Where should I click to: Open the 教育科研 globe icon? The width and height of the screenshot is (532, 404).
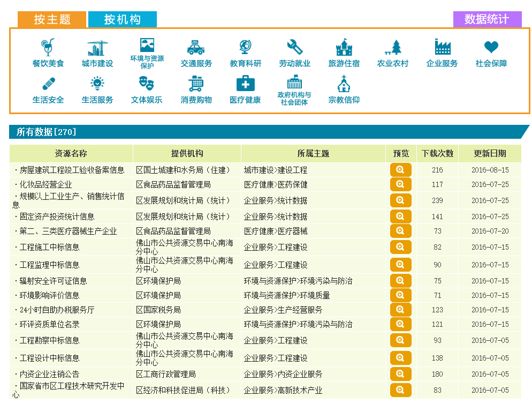pos(245,47)
